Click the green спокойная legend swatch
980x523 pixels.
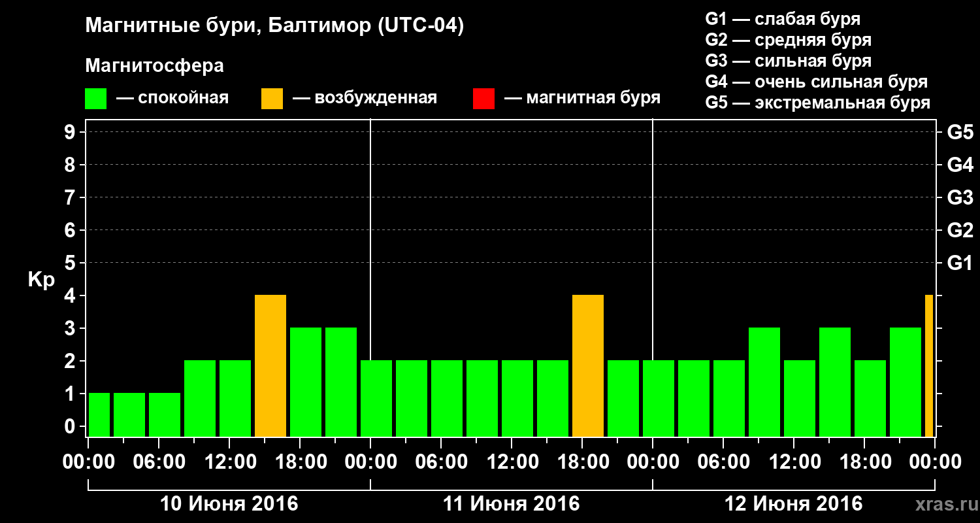tap(96, 99)
